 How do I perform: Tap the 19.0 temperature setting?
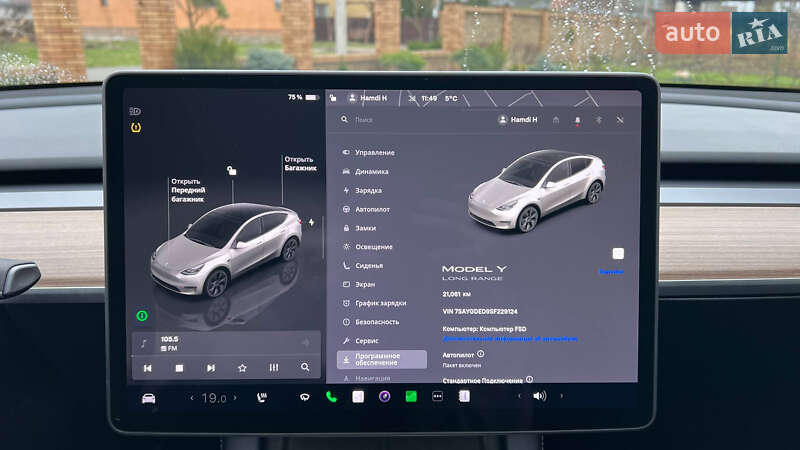point(214,398)
